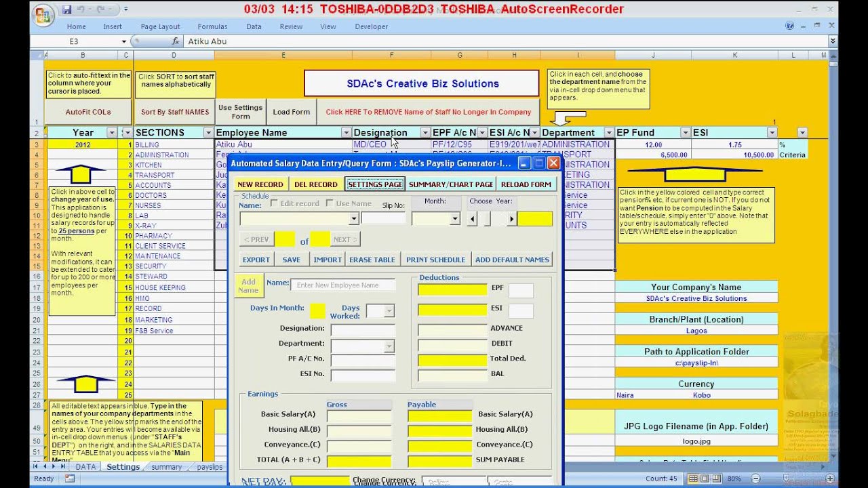This screenshot has width=868, height=488.
Task: Open the Formulas ribbon tab
Action: (212, 26)
